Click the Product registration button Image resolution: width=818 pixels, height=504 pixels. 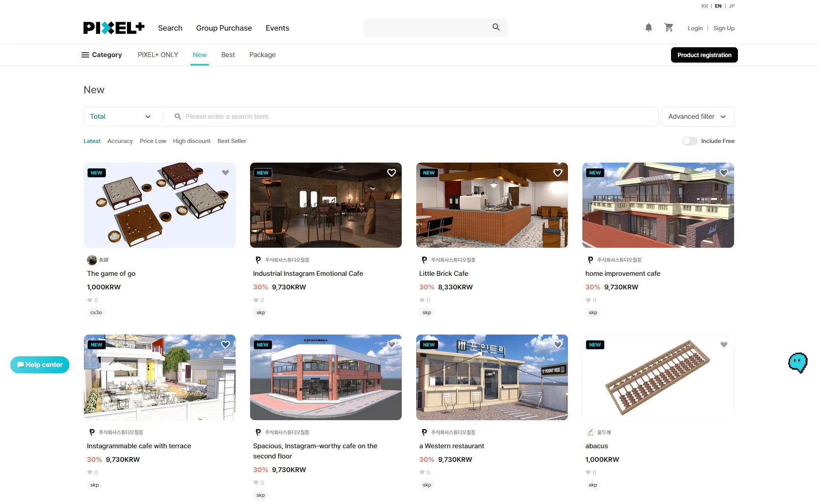(x=704, y=55)
